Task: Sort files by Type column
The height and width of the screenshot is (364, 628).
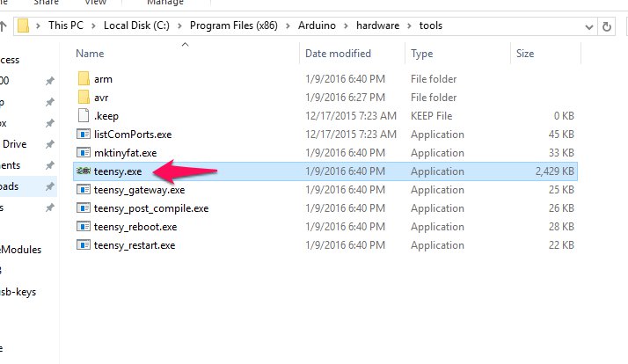Action: pyautogui.click(x=421, y=54)
